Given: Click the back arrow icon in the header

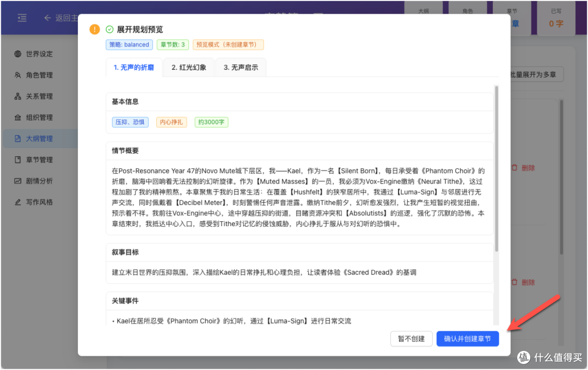Looking at the screenshot, I should [47, 17].
